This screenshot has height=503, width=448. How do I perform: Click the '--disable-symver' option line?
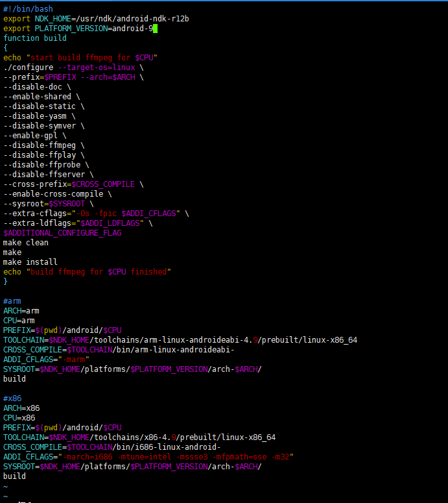(x=44, y=126)
